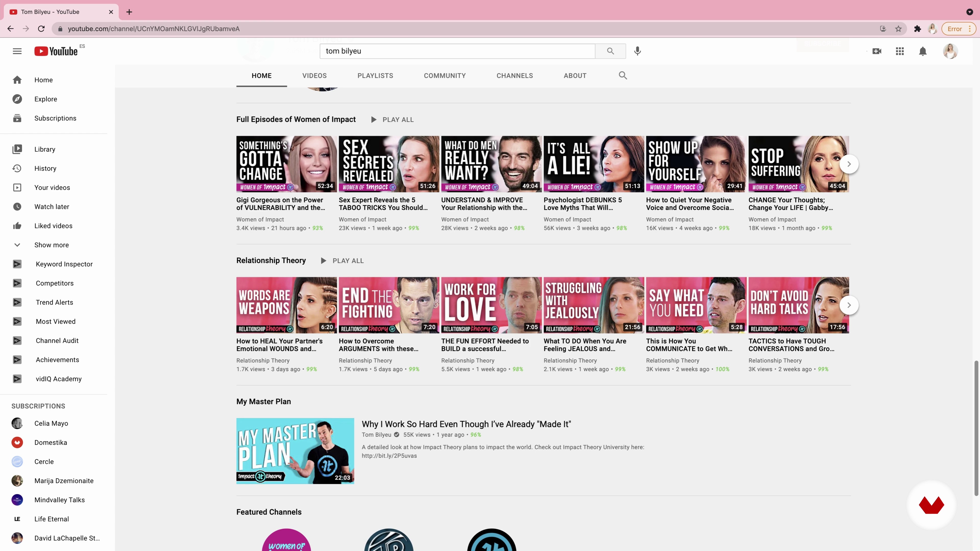This screenshot has height=551, width=980.
Task: Reload the page
Action: pos(41,29)
